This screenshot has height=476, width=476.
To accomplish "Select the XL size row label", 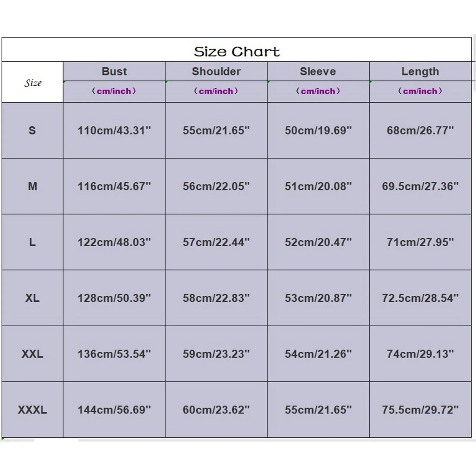I will (32, 298).
